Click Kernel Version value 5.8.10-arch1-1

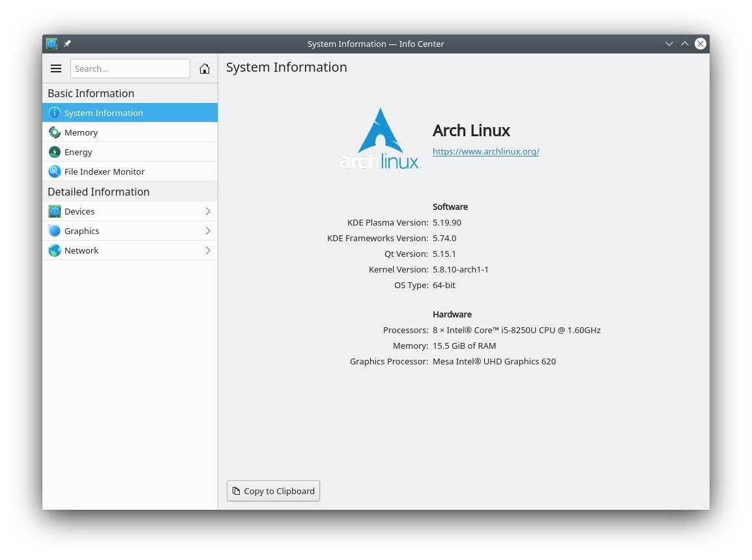[461, 269]
